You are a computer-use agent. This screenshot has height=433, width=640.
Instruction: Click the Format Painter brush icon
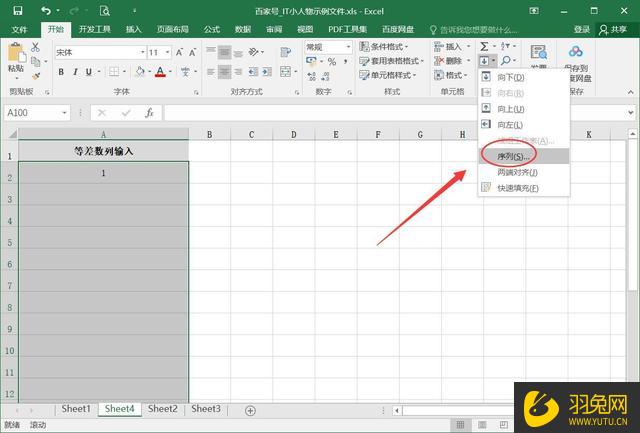(36, 76)
